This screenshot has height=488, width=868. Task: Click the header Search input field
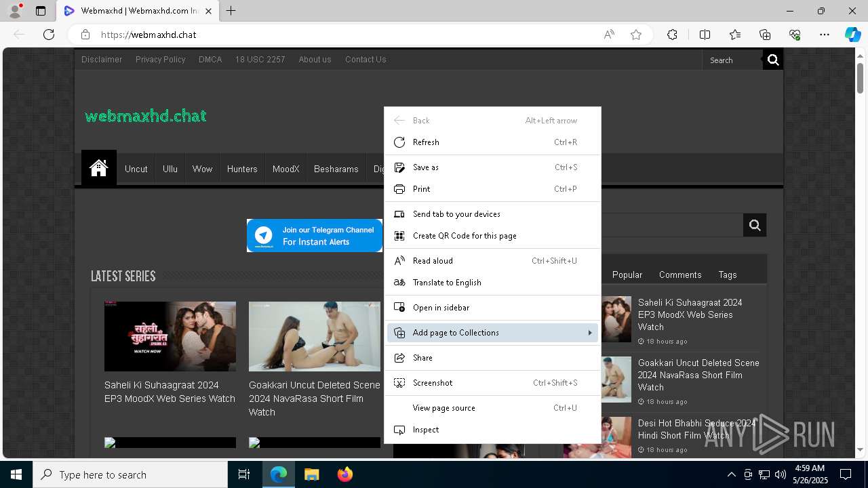click(x=733, y=60)
